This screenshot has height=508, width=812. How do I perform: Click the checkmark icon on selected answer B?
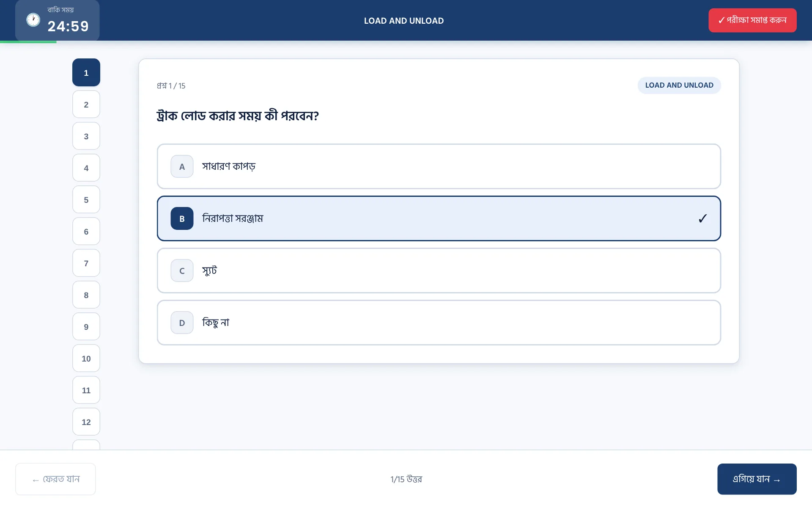point(702,218)
